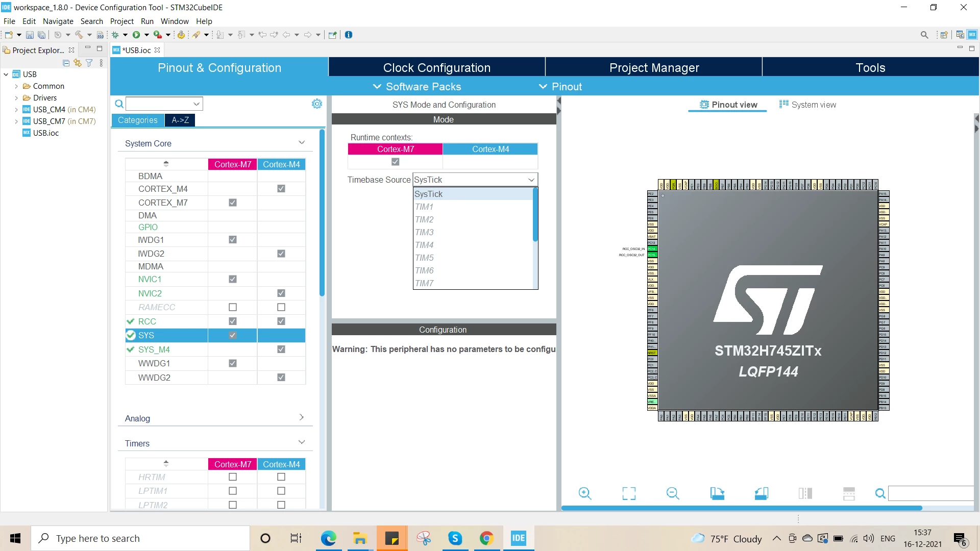The image size is (980, 551).
Task: Click the green Run button in the toolbar
Action: (x=136, y=35)
